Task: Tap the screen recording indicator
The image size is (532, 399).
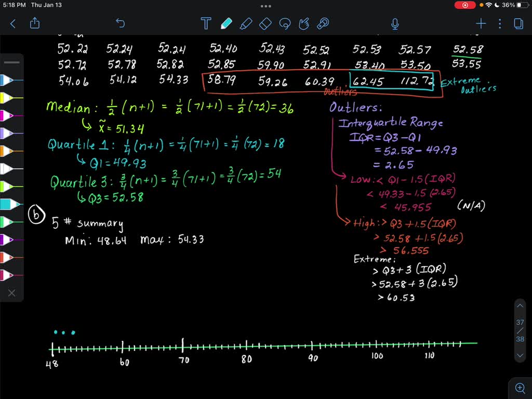Action: 465,5
